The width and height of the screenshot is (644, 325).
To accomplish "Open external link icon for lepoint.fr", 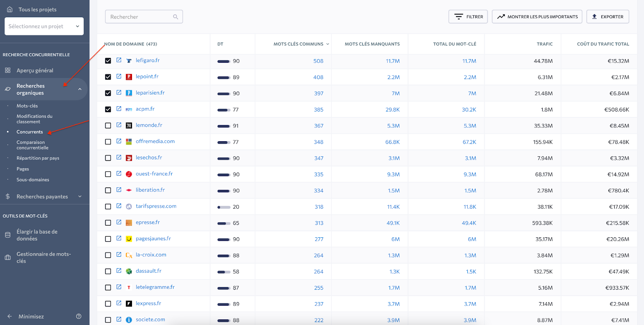I will click(x=119, y=76).
